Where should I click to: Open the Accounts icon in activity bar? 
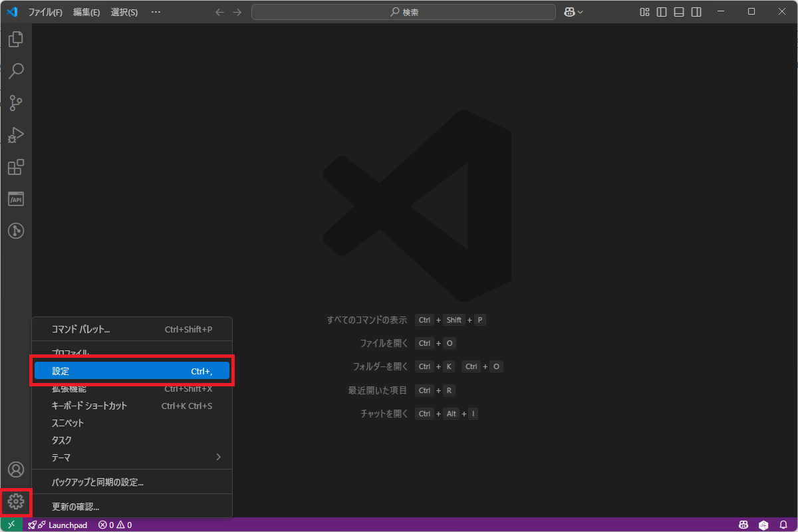(x=16, y=469)
